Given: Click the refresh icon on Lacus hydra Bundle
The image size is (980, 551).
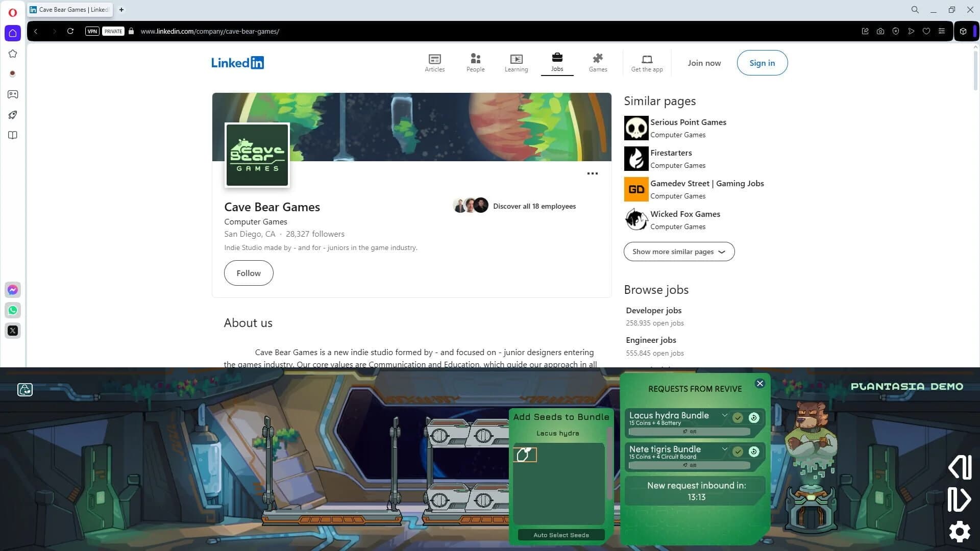Looking at the screenshot, I should (753, 417).
